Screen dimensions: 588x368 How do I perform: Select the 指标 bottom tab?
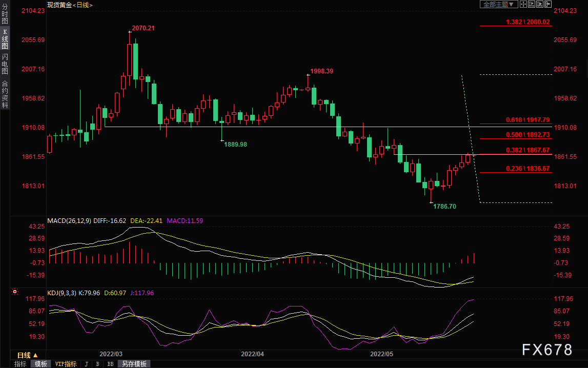(x=21, y=364)
